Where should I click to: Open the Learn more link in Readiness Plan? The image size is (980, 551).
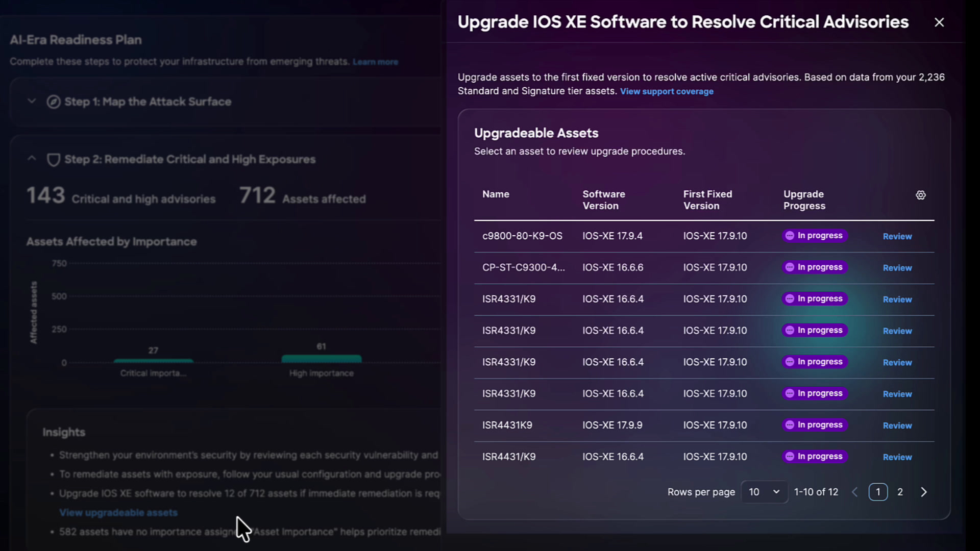coord(375,62)
